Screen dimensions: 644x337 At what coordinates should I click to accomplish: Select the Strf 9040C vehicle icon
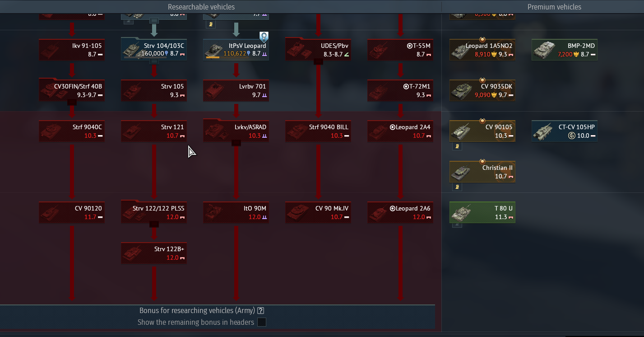tap(50, 131)
